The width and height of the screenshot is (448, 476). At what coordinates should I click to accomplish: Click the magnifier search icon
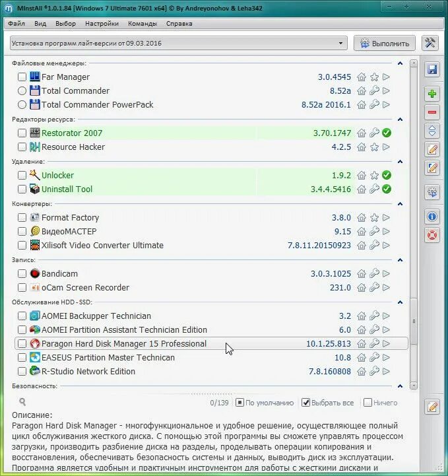click(x=22, y=402)
